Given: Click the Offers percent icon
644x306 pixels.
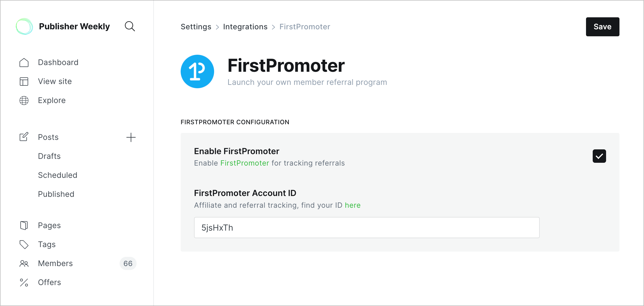Looking at the screenshot, I should coord(24,283).
